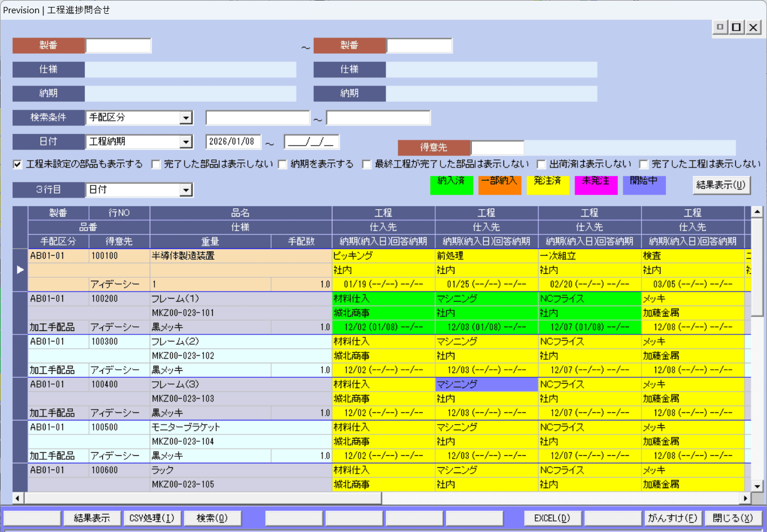The width and height of the screenshot is (767, 532).
Task: Click the 結果表示(U) button
Action: (x=721, y=185)
